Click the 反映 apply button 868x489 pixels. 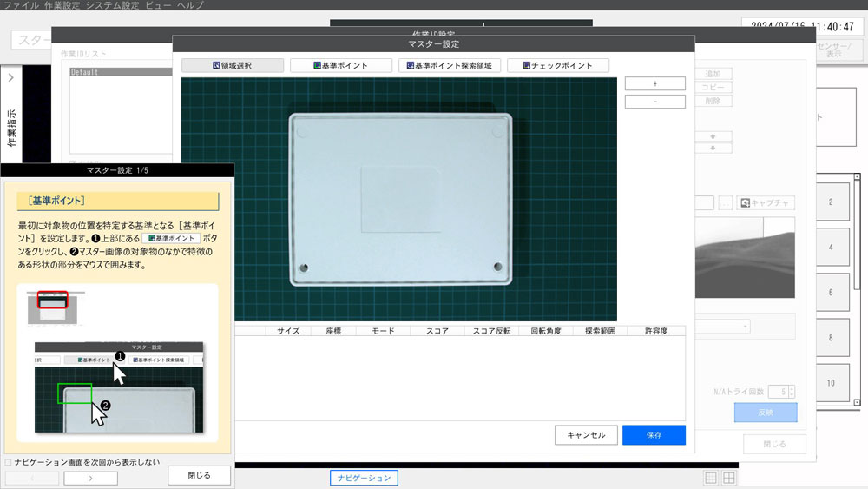(766, 413)
